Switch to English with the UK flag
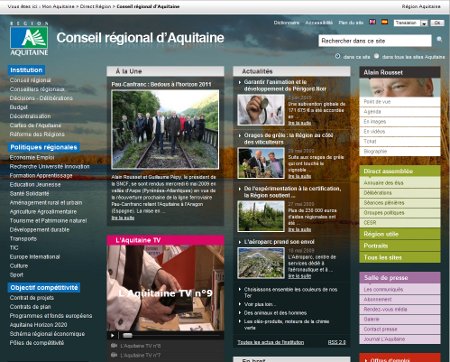This screenshot has width=450, height=362. tap(372, 22)
